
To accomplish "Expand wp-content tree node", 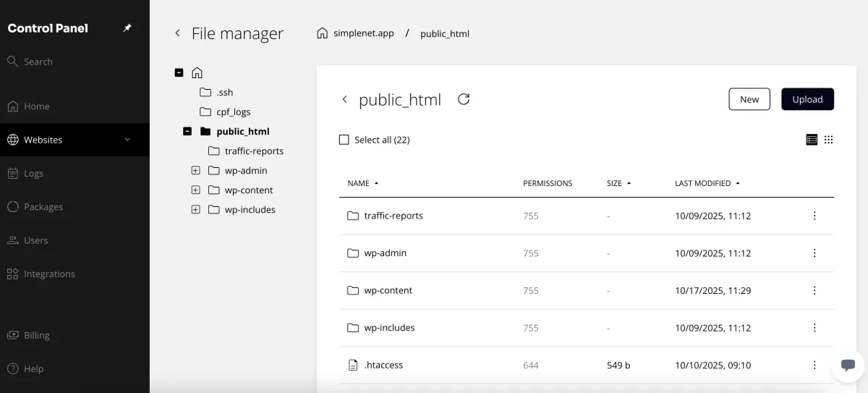I will pyautogui.click(x=195, y=190).
